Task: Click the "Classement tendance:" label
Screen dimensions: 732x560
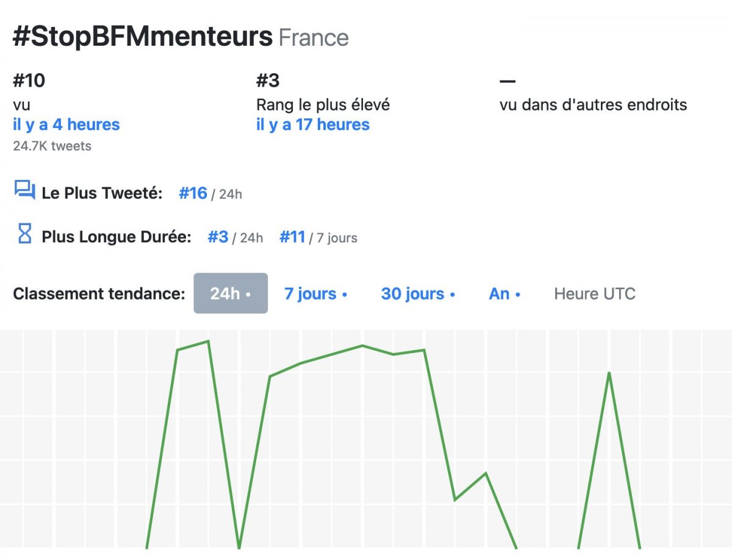Action: point(99,293)
